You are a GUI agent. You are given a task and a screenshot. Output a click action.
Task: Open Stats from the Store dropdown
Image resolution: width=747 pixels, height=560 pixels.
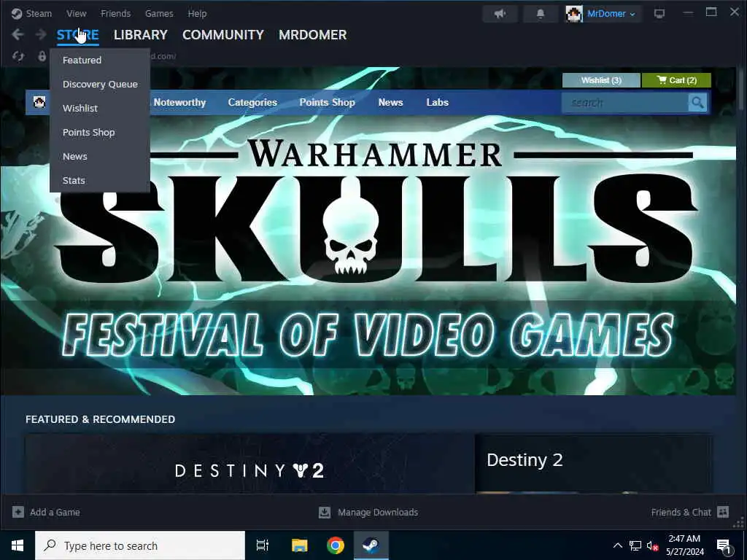point(100,181)
